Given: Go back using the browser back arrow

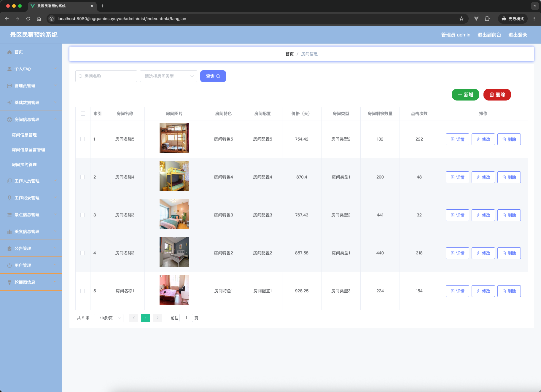Looking at the screenshot, I should click(7, 19).
